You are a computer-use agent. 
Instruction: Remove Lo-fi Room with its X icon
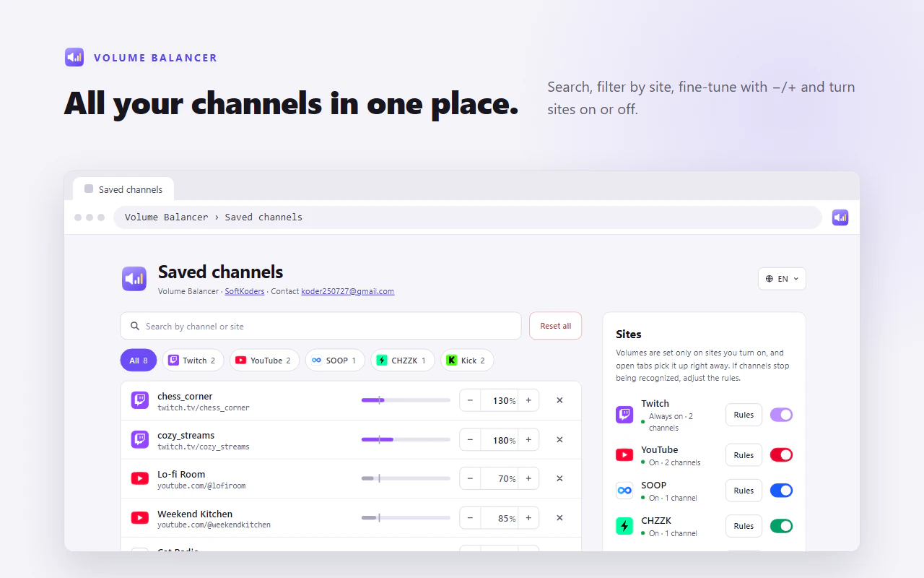coord(559,478)
